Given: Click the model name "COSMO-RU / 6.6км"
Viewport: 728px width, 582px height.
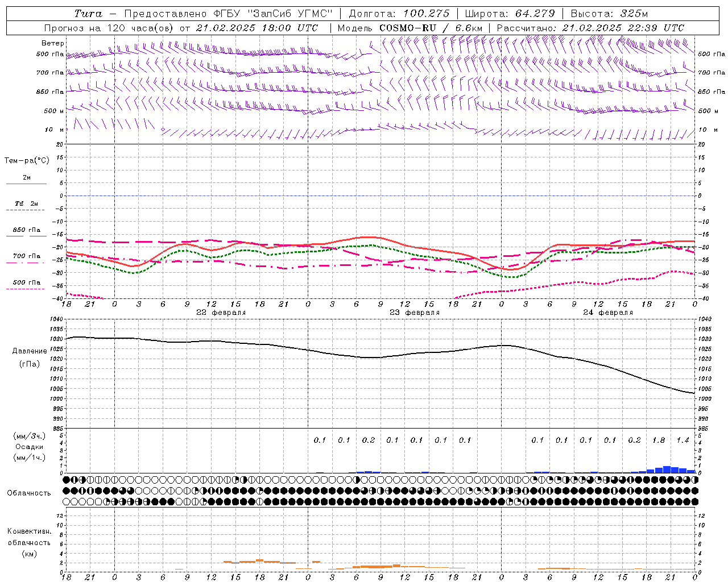Looking at the screenshot, I should click(x=431, y=28).
